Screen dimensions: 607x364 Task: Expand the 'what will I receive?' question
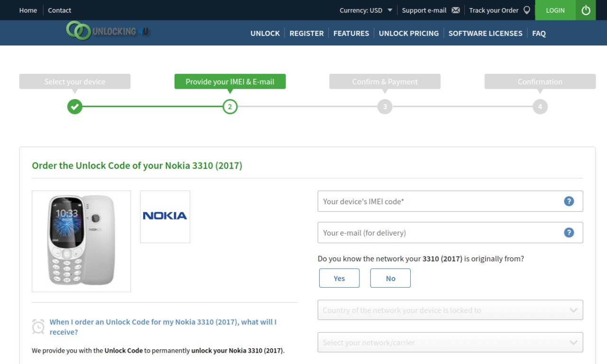(x=163, y=327)
